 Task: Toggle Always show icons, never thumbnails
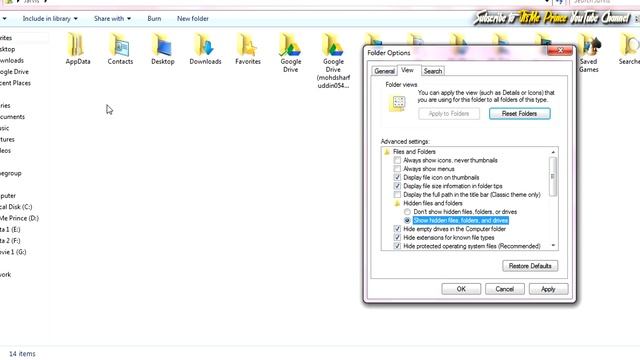pyautogui.click(x=397, y=160)
